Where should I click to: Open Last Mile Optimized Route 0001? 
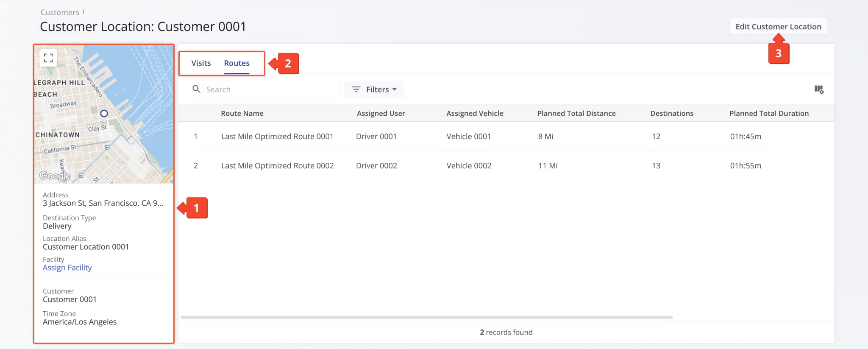click(277, 137)
